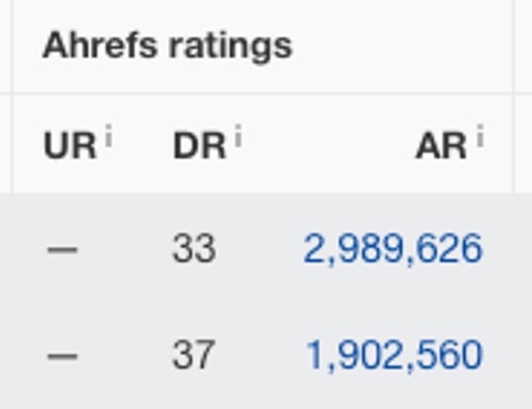Click the header cell right of Ahrefs ratings group
The height and width of the screenshot is (409, 532).
(x=524, y=46)
